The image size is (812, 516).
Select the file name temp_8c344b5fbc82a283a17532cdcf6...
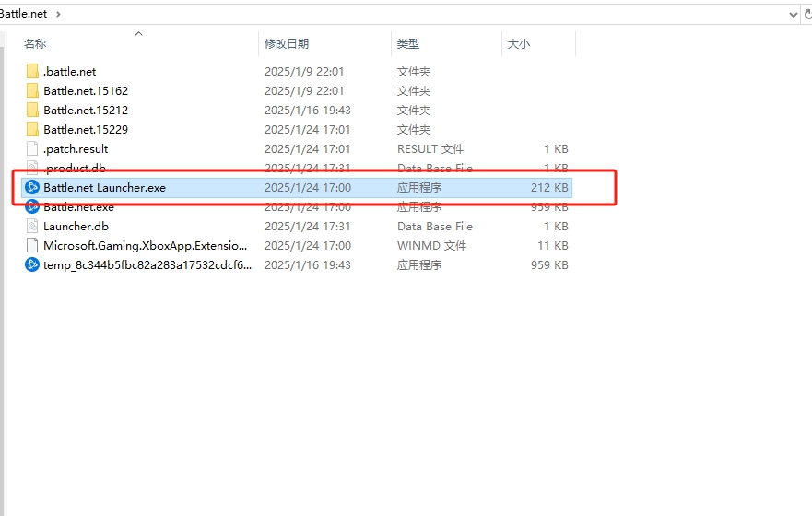coord(147,265)
